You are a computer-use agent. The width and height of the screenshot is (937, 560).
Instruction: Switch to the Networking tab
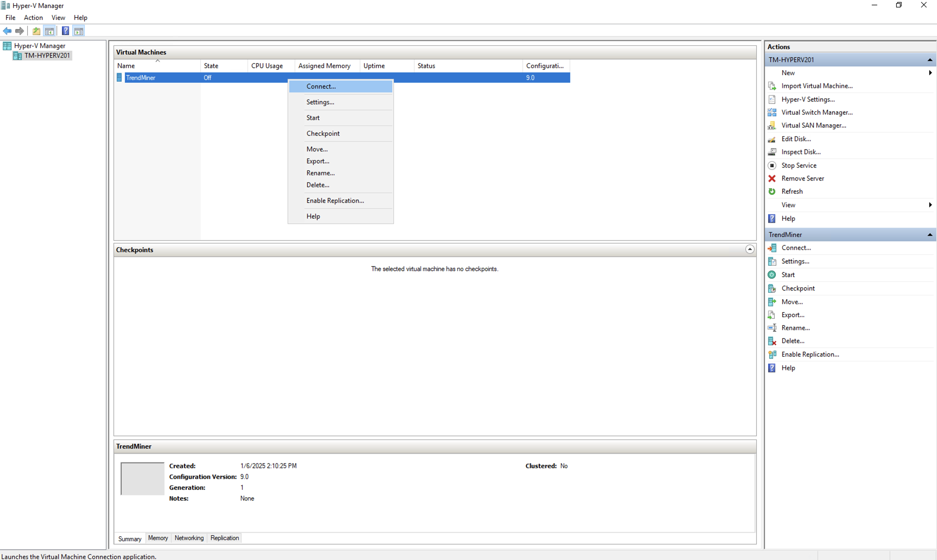tap(189, 538)
